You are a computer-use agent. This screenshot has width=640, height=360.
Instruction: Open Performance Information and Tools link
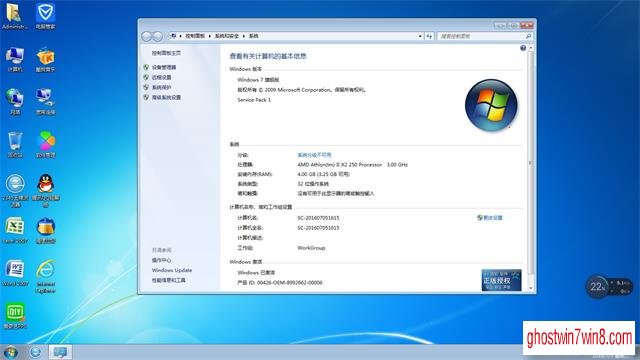[169, 281]
